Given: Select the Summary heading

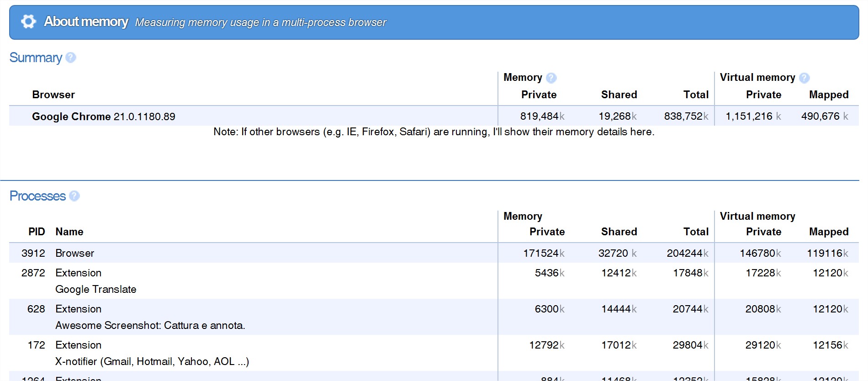Looking at the screenshot, I should coord(36,58).
